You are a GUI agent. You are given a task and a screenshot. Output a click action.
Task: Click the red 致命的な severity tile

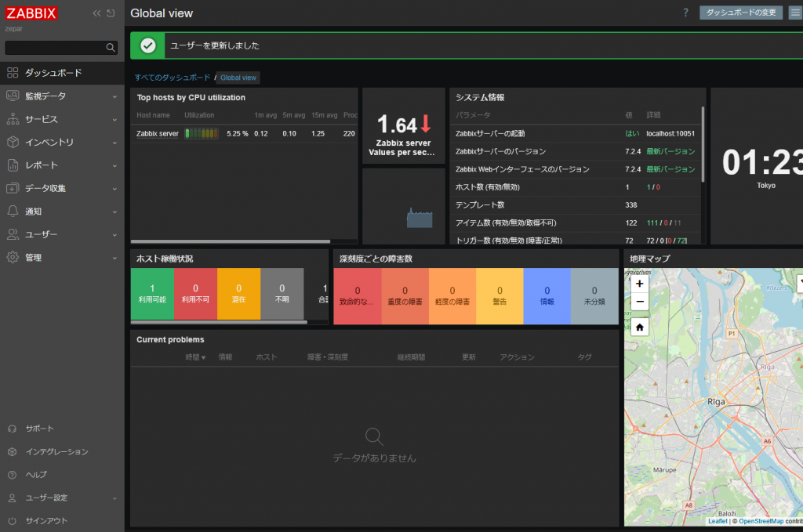click(358, 296)
